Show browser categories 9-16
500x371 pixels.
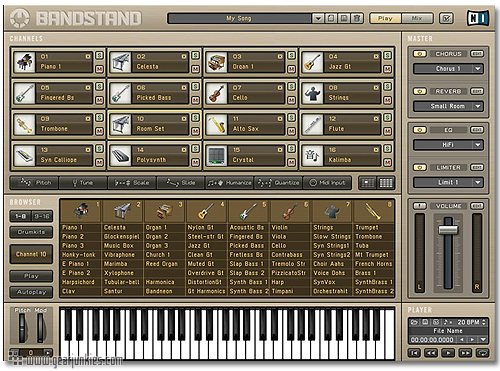[x=42, y=216]
